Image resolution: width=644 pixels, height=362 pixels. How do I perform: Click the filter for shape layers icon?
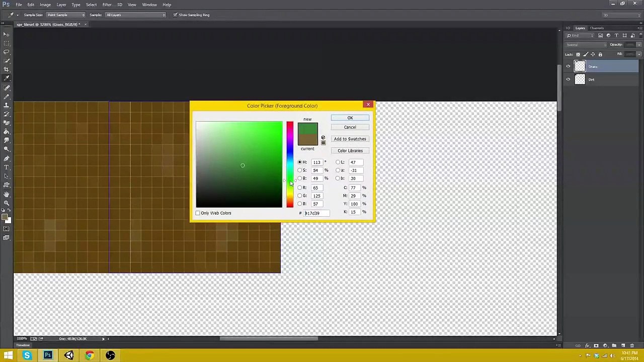point(624,36)
